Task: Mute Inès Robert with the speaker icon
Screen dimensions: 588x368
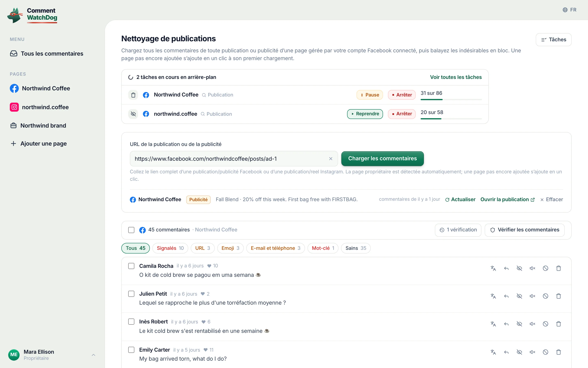Action: click(x=532, y=324)
